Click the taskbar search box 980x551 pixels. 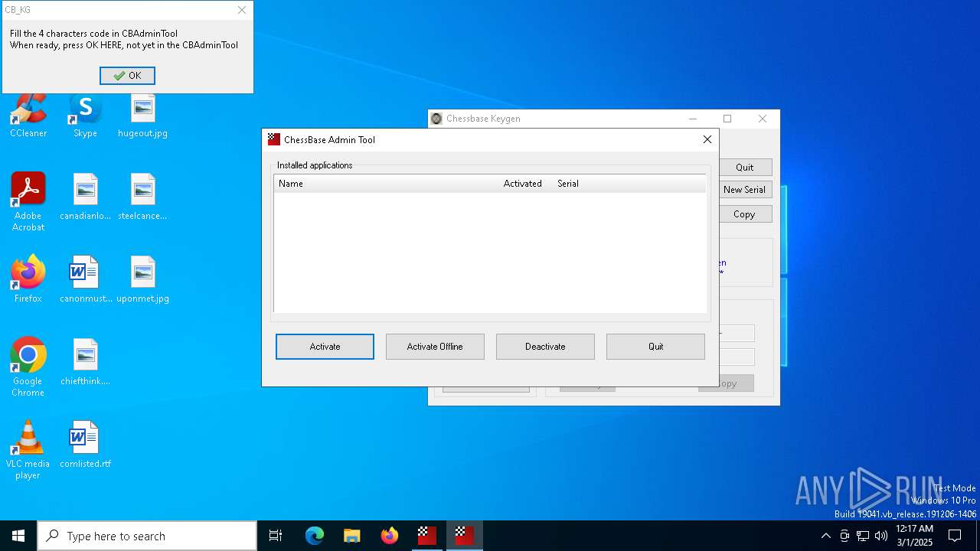[147, 536]
